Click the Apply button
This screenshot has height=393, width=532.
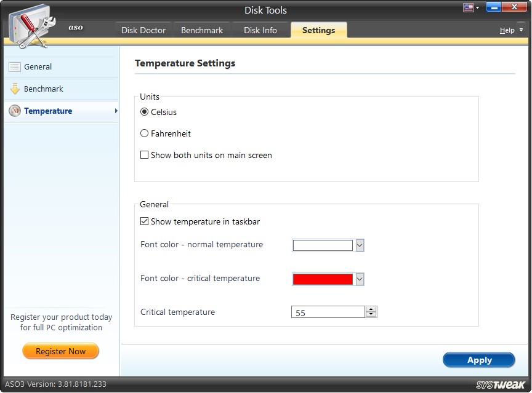coord(479,360)
